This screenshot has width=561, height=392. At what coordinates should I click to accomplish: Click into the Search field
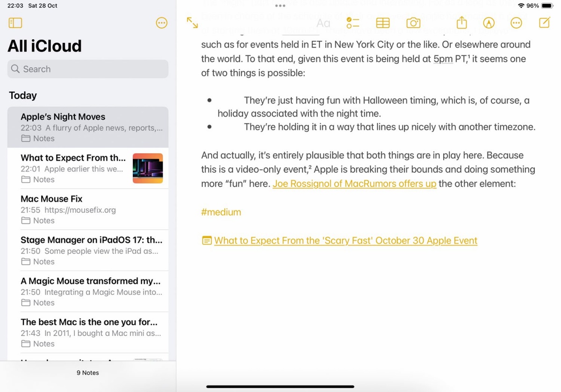point(88,69)
